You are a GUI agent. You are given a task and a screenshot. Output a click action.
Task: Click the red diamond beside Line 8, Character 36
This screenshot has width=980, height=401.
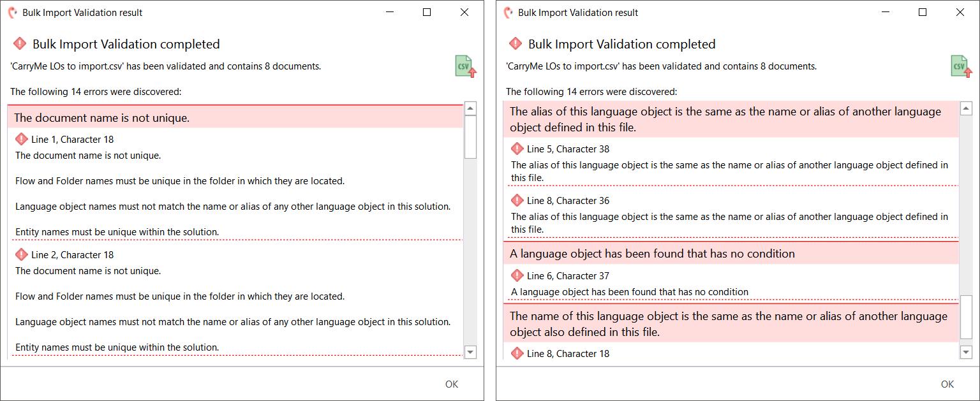tap(517, 200)
